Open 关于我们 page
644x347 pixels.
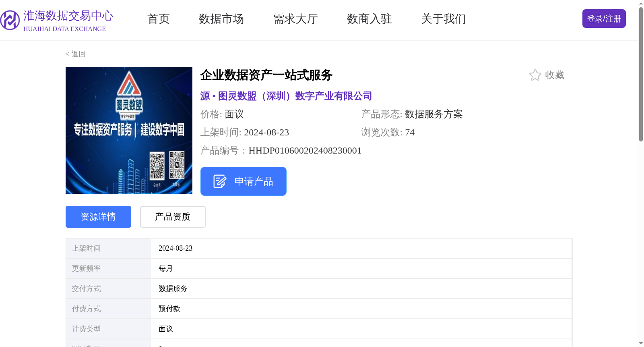click(444, 19)
